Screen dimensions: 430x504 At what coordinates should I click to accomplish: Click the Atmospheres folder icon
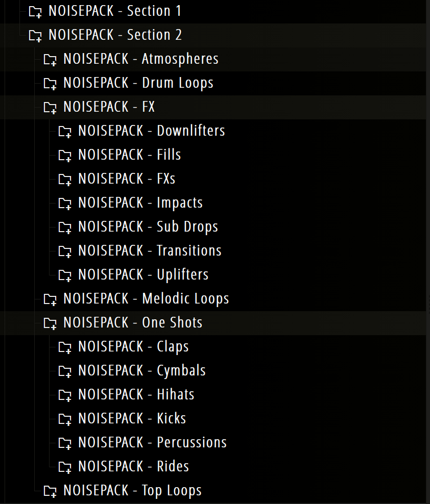(50, 59)
